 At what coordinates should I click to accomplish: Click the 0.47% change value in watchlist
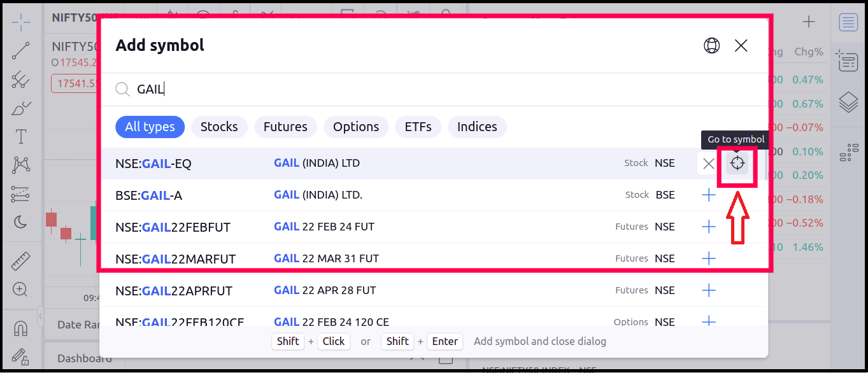(x=808, y=80)
